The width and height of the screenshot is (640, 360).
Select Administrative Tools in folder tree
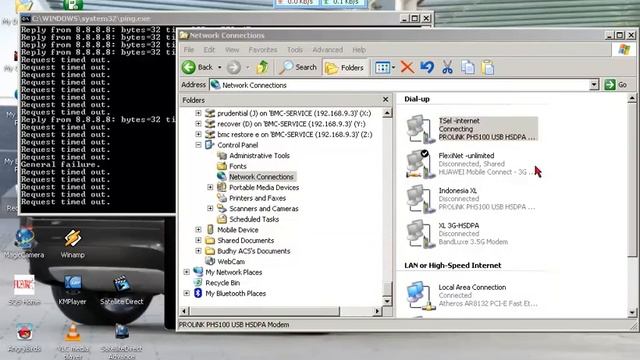259,156
